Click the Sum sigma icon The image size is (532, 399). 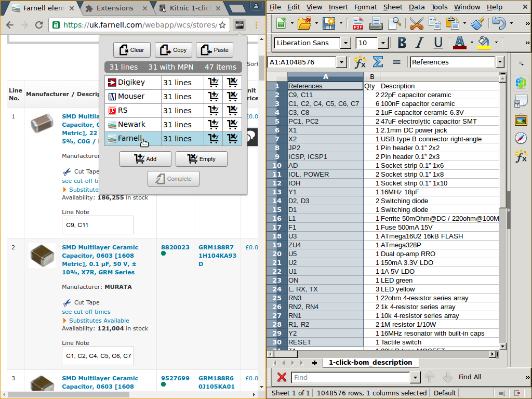378,62
